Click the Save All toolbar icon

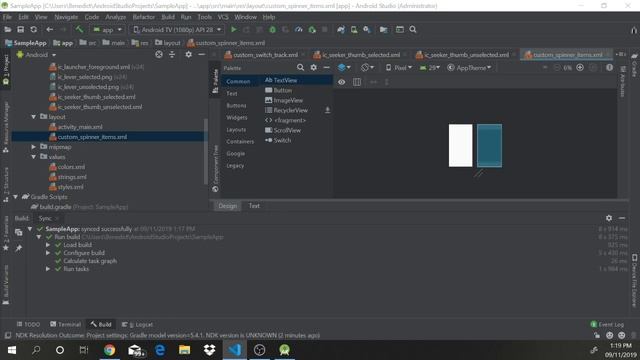click(x=20, y=29)
